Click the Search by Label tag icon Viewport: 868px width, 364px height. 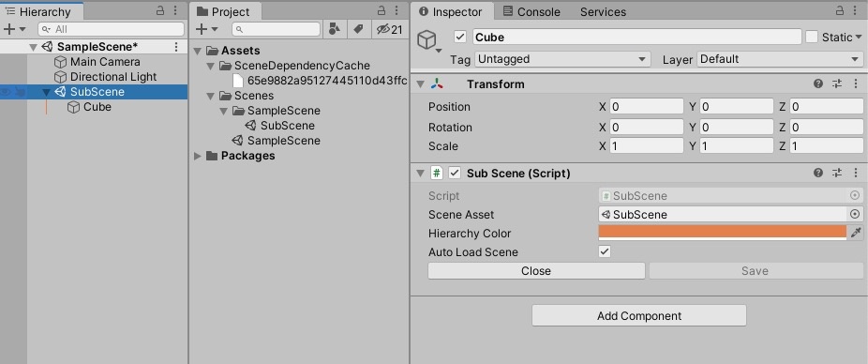click(x=358, y=29)
